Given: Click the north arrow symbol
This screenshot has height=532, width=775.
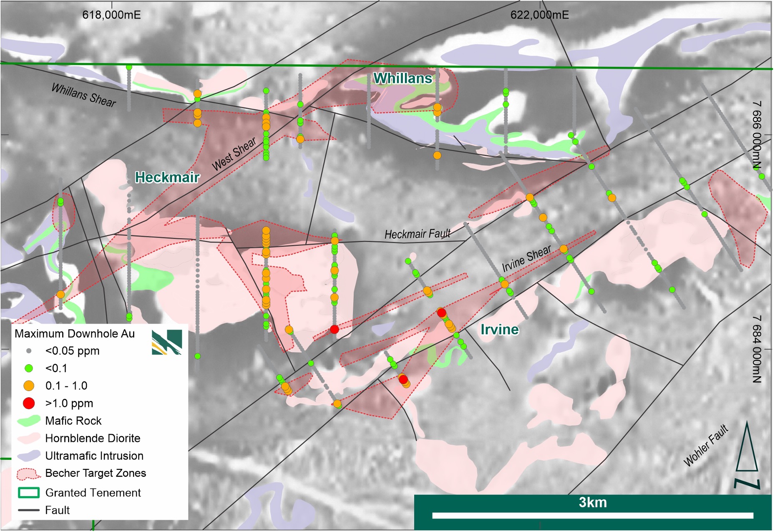Looking at the screenshot, I should (x=747, y=455).
